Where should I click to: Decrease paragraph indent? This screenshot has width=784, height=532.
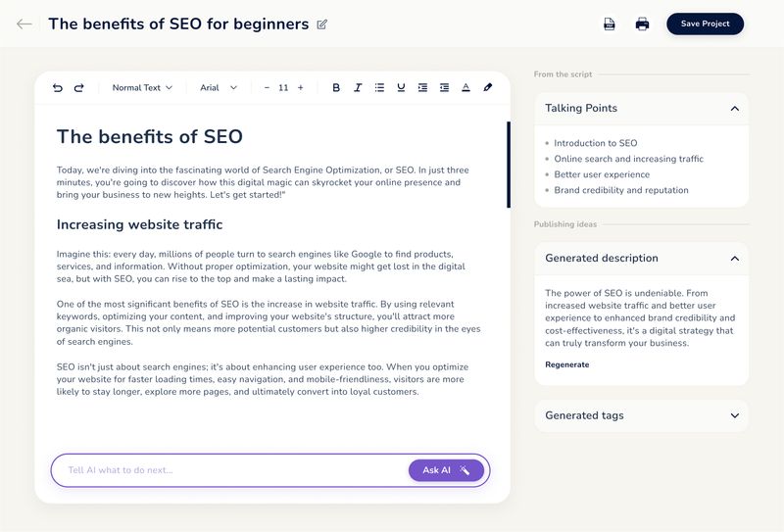(x=444, y=88)
